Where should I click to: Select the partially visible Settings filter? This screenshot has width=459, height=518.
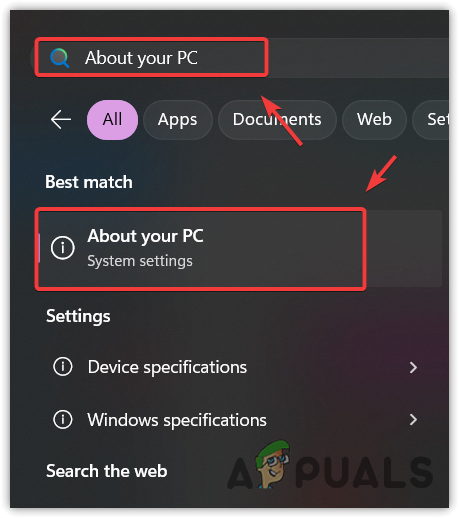pyautogui.click(x=431, y=120)
